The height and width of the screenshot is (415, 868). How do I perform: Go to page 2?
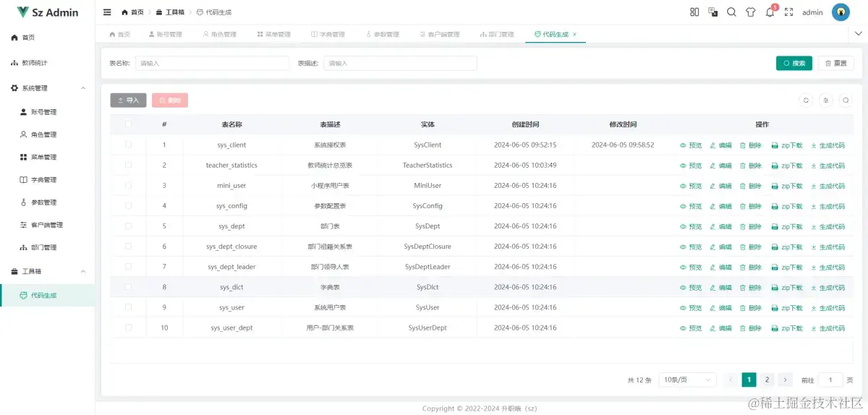click(767, 380)
